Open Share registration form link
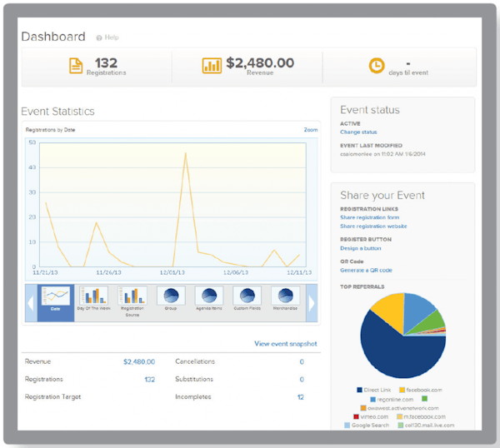The height and width of the screenshot is (448, 500). pyautogui.click(x=369, y=217)
